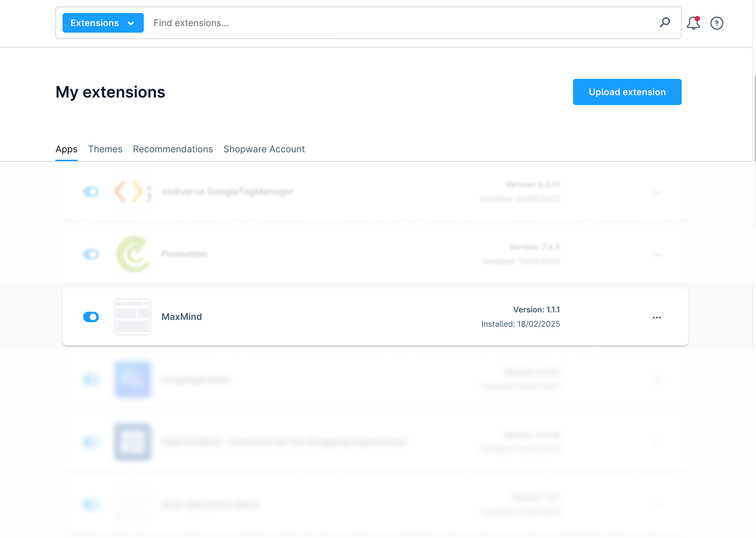Screen dimensions: 756x538
Task: Click the MaxMind extension name
Action: [181, 317]
